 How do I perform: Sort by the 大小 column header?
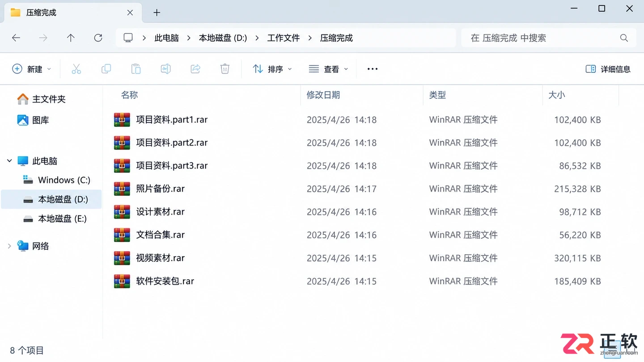pos(556,95)
